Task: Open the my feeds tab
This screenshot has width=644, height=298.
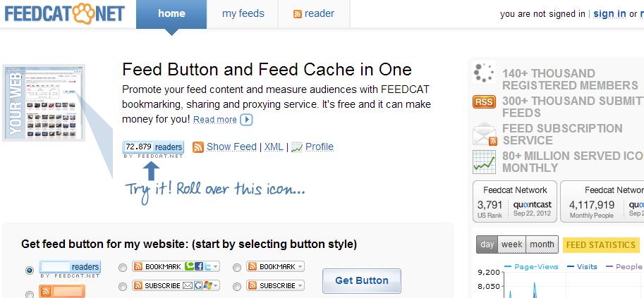Action: (x=243, y=13)
